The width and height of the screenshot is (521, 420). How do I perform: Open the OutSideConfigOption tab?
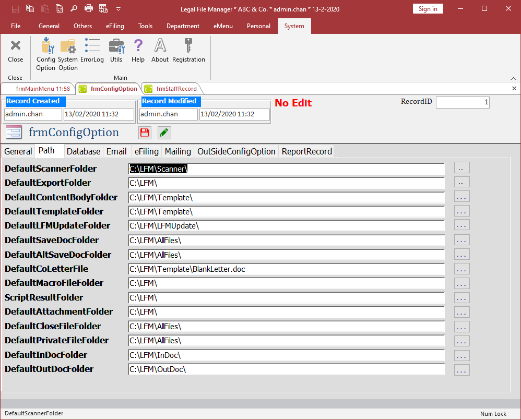point(236,151)
